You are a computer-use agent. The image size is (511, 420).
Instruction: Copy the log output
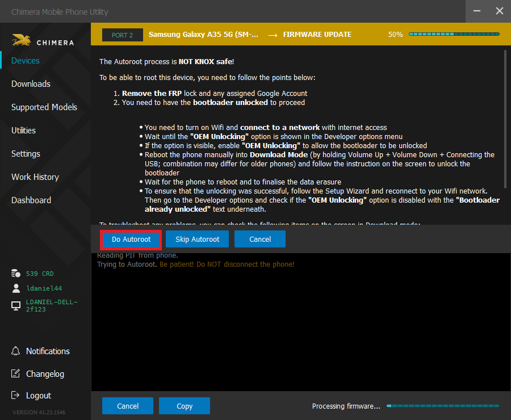point(184,406)
